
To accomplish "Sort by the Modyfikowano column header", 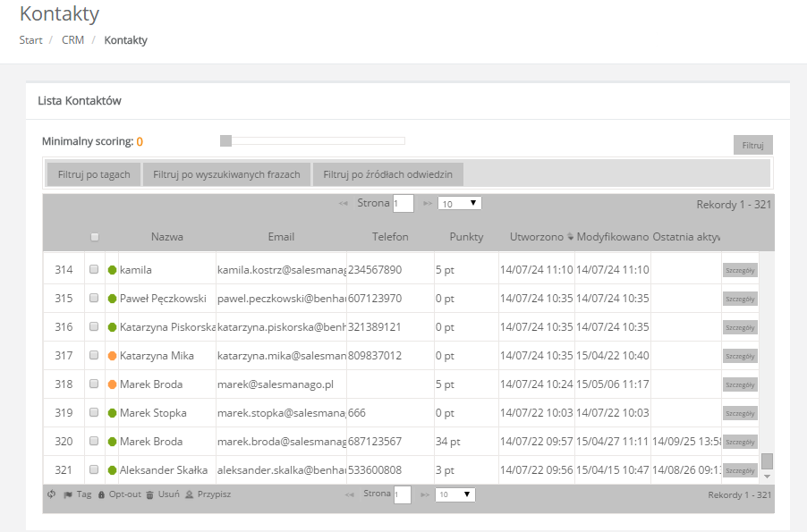I will (x=613, y=237).
